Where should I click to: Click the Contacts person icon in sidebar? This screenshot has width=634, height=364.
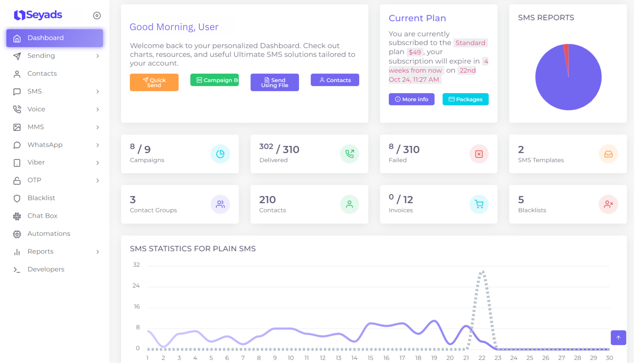click(x=17, y=74)
